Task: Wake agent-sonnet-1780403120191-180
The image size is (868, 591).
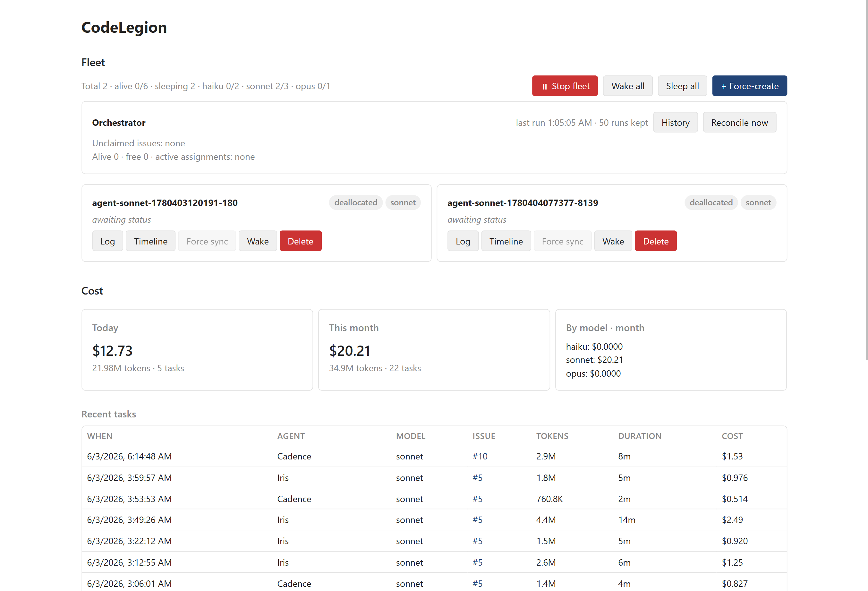Action: pyautogui.click(x=258, y=241)
